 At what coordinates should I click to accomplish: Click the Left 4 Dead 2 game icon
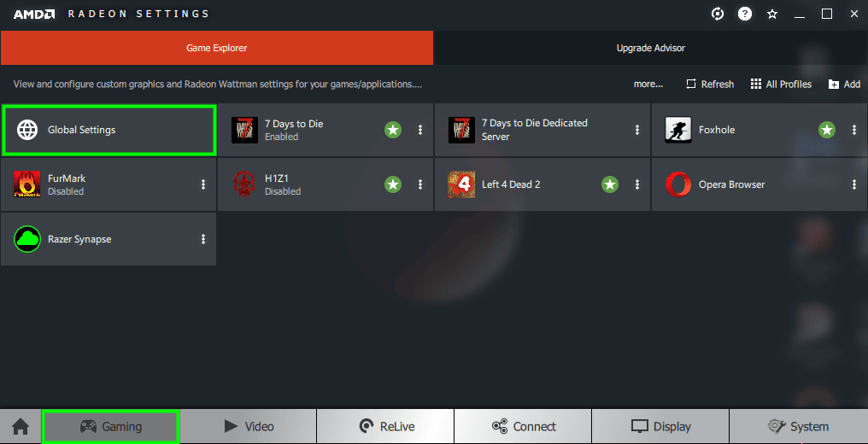(x=461, y=184)
